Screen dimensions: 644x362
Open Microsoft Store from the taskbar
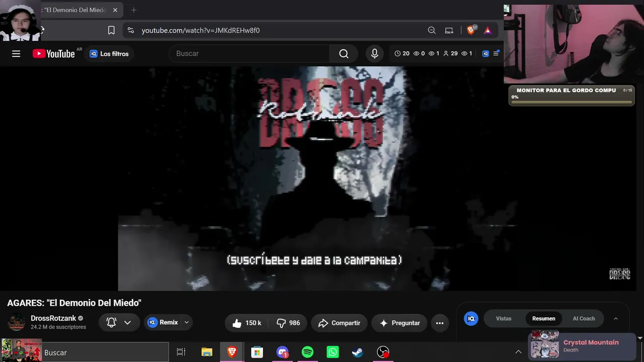[x=257, y=352]
